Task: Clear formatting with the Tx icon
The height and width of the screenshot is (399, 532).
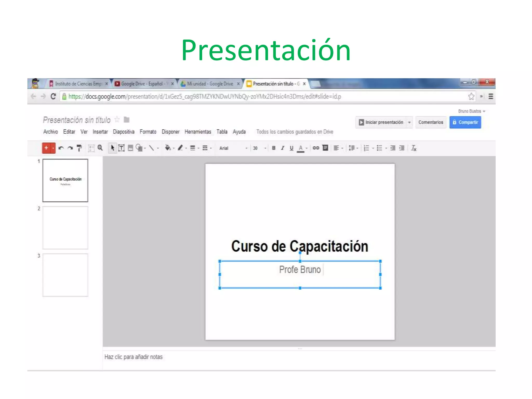Action: coord(414,148)
